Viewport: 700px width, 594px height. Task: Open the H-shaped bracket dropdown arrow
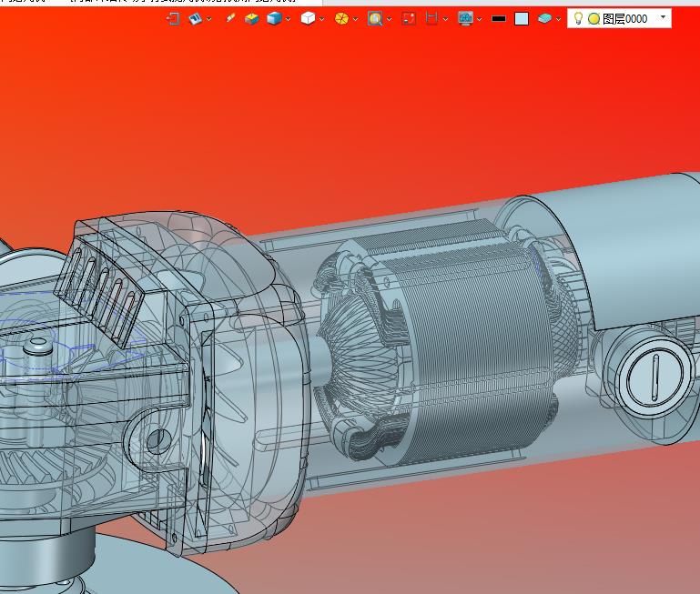[445, 19]
